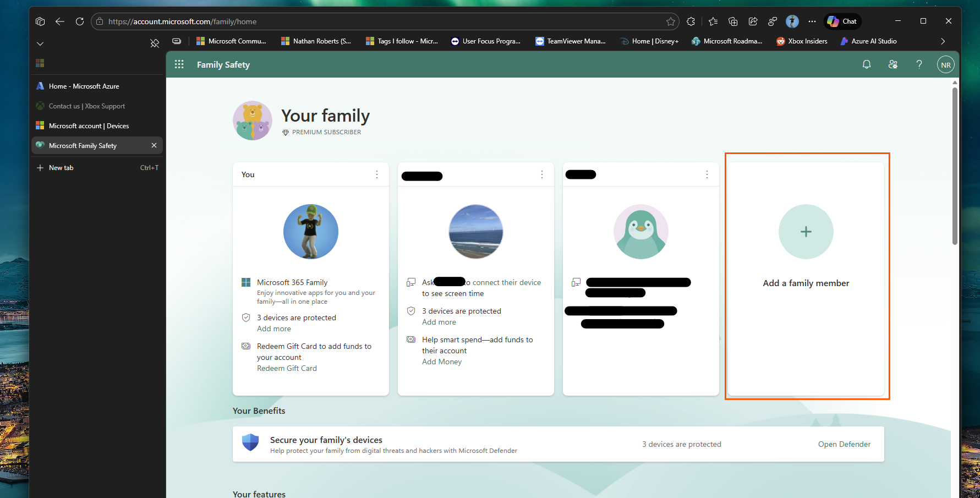Click the pinned Microsoft logo tab

[x=40, y=63]
